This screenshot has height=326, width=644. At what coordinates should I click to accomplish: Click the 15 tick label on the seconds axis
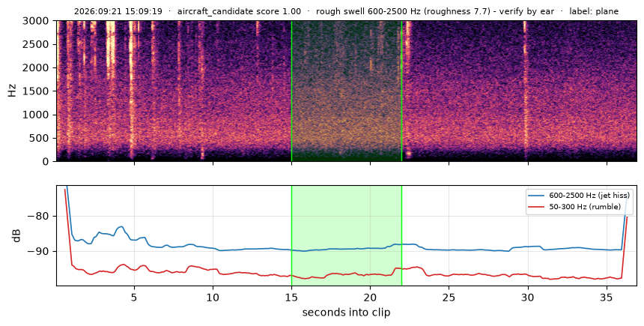pyautogui.click(x=291, y=298)
